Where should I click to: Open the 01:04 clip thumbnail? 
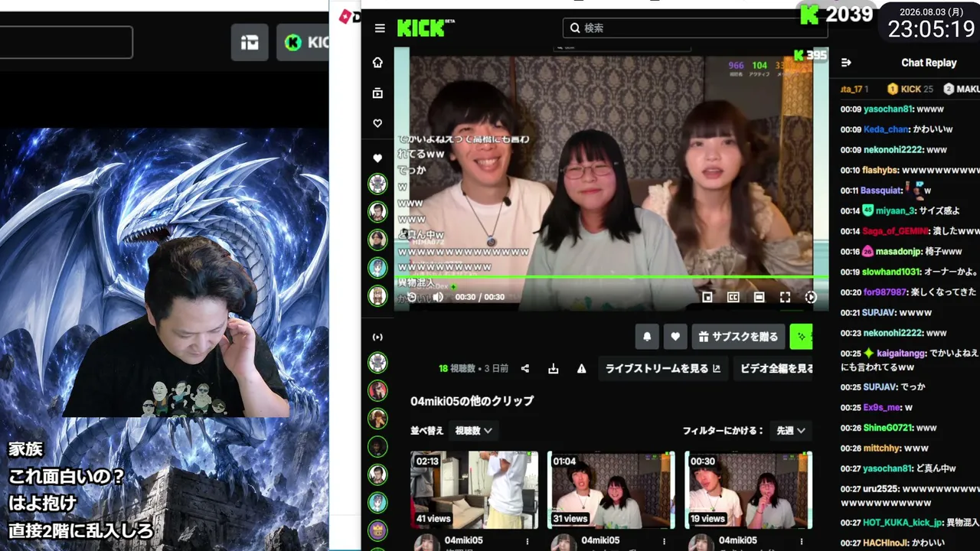(x=611, y=490)
